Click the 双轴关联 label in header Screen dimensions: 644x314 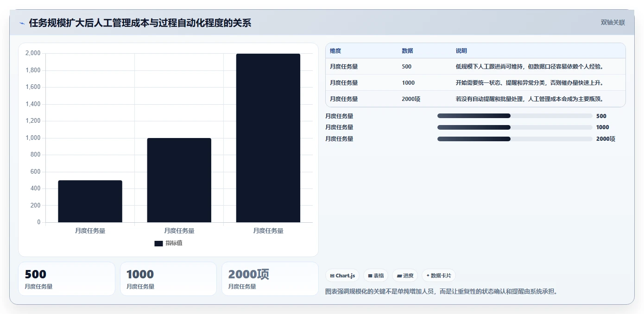[x=612, y=23]
